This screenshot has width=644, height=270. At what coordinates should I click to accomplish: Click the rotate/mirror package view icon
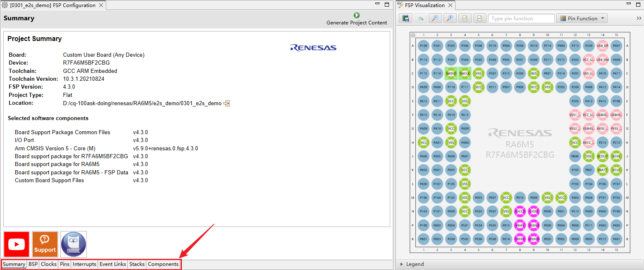pyautogui.click(x=420, y=18)
